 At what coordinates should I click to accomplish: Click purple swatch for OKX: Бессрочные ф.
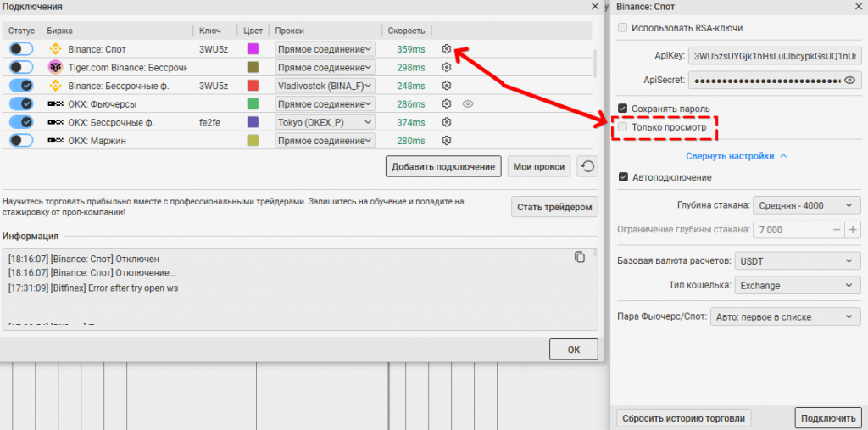253,122
